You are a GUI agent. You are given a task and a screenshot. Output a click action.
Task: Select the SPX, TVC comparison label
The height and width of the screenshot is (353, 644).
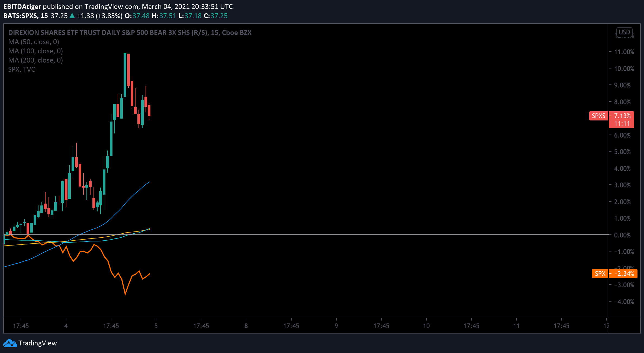pos(22,69)
